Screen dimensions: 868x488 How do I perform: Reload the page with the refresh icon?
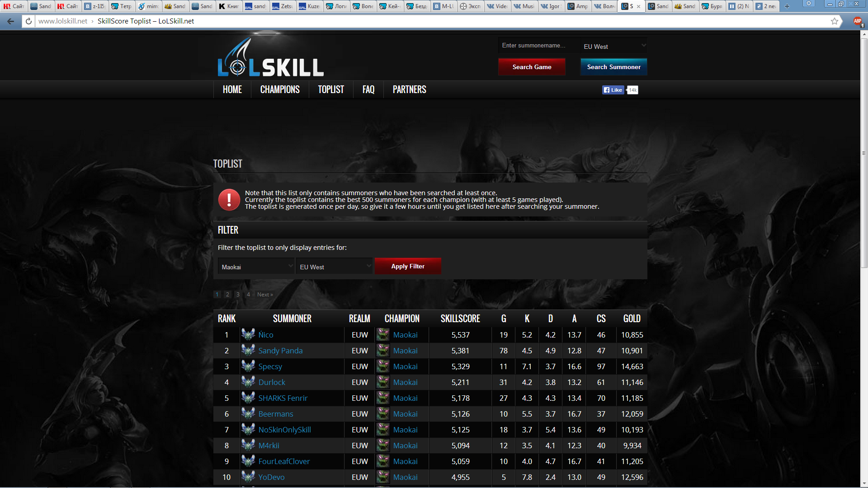[28, 21]
